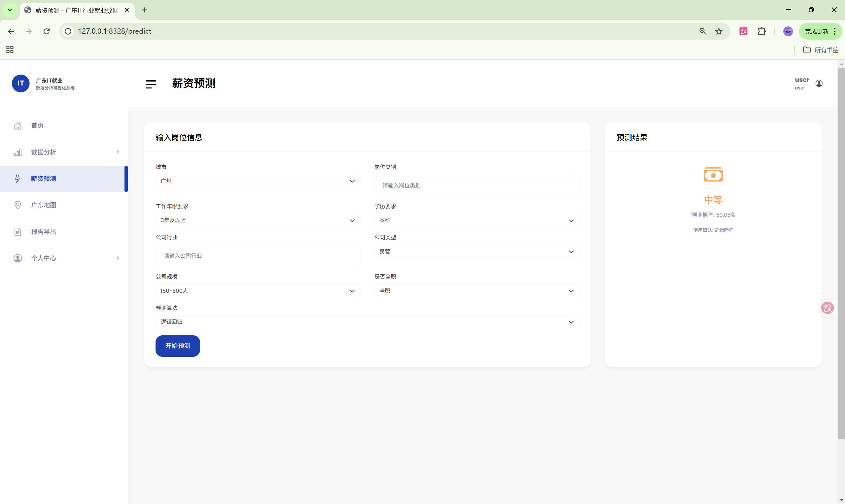Expand the 数据分析 submenu chevron
Screen dimensions: 845x504
click(x=118, y=152)
